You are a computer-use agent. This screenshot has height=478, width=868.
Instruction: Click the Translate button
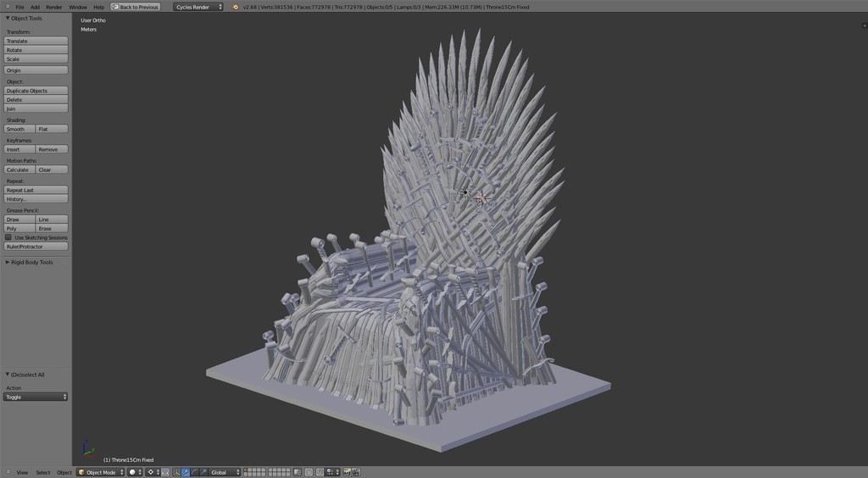tap(36, 41)
